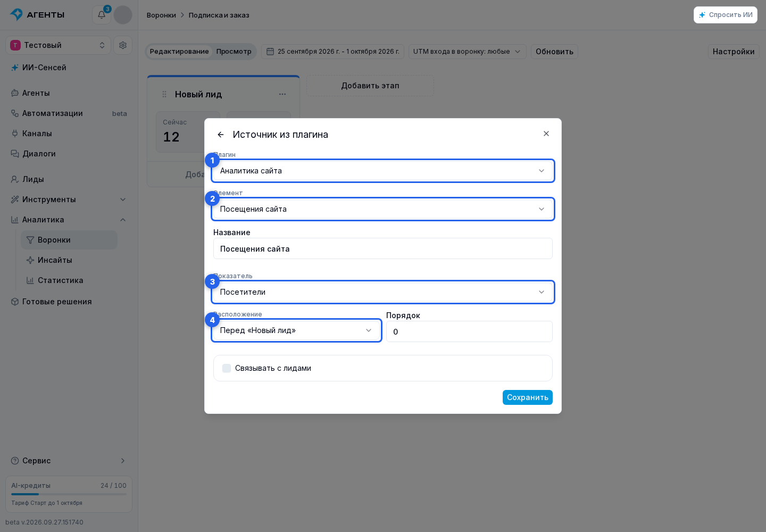766x532 pixels.
Task: Click the calendar icon in the date range
Action: (270, 52)
